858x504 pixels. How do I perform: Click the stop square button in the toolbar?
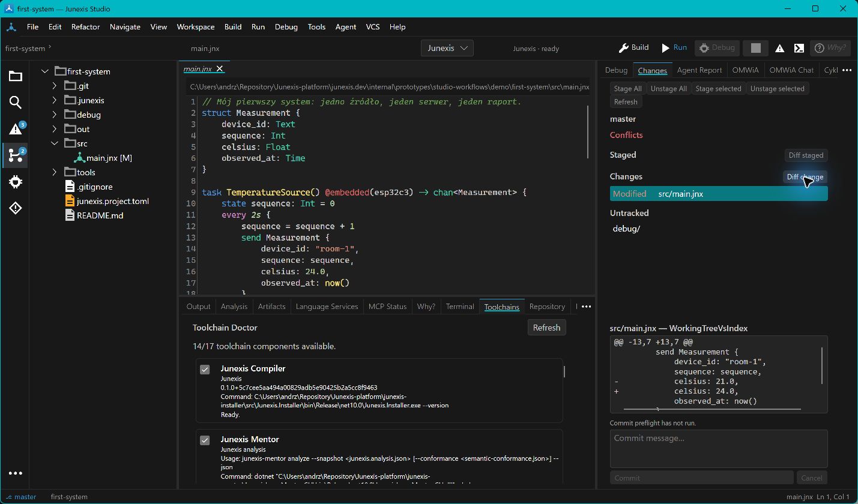pyautogui.click(x=756, y=48)
